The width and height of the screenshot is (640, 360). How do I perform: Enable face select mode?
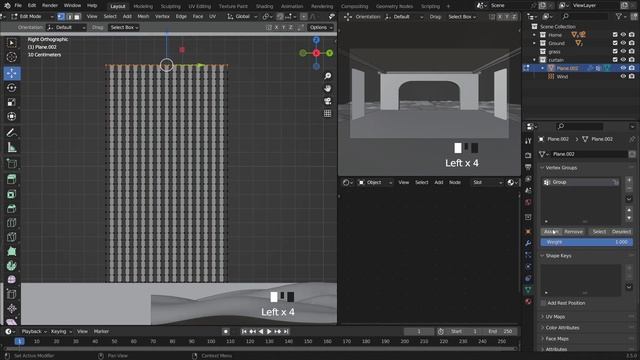coord(77,17)
